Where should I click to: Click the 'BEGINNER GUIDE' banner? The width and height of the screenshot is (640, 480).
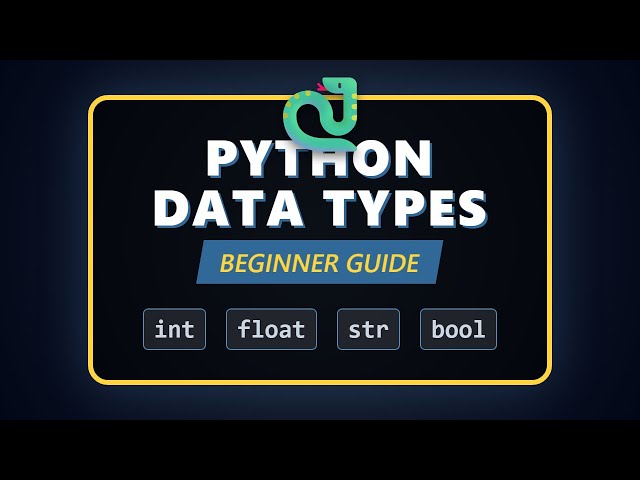coord(320,262)
